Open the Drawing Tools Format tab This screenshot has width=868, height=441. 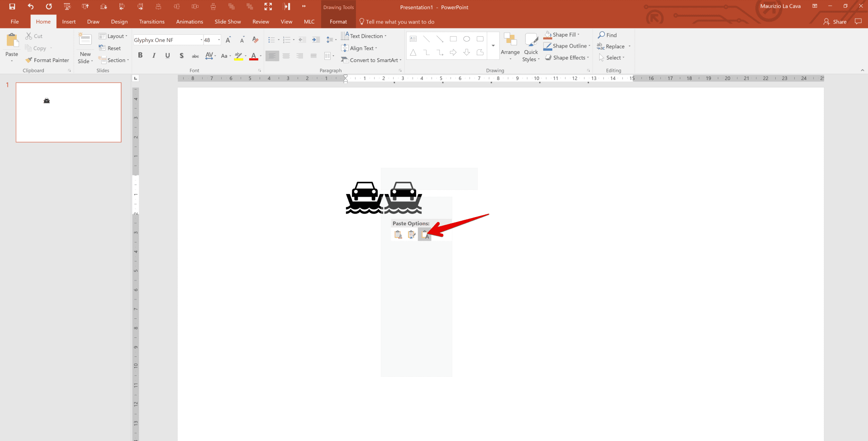point(337,21)
